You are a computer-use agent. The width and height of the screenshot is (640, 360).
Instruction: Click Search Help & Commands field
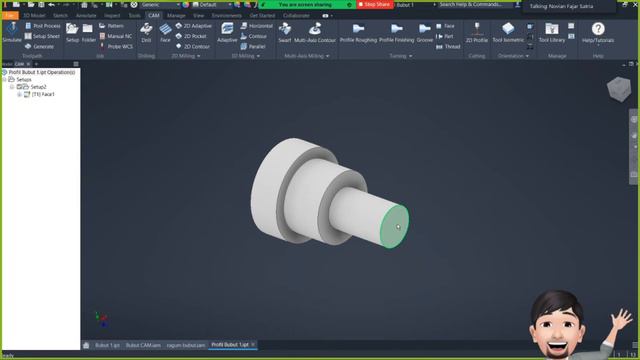pyautogui.click(x=471, y=4)
